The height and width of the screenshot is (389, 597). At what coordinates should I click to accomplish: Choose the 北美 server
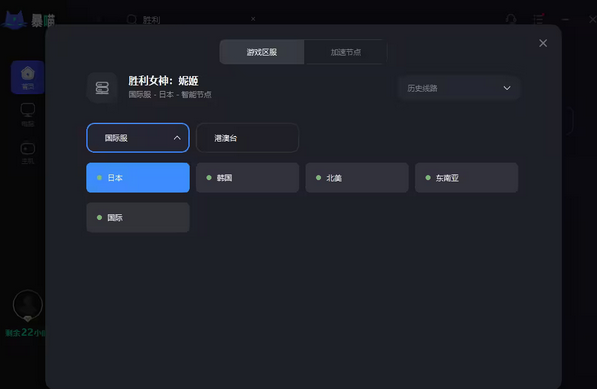click(357, 178)
